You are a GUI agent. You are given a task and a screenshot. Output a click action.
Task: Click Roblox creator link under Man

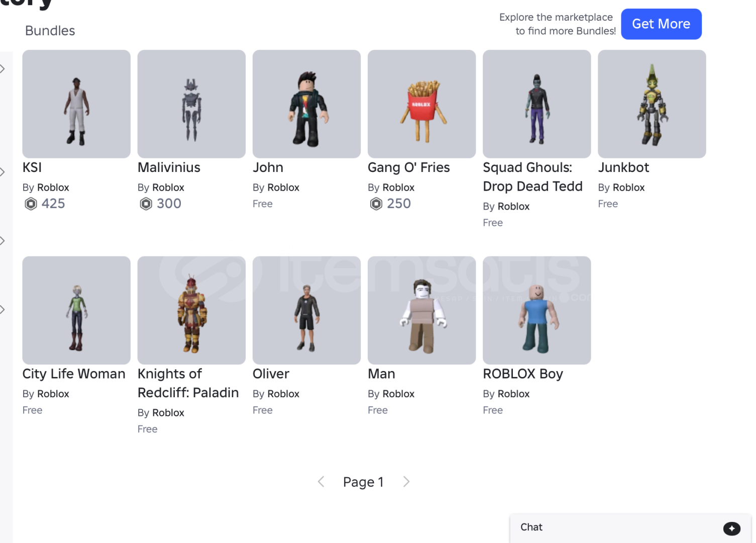point(398,394)
